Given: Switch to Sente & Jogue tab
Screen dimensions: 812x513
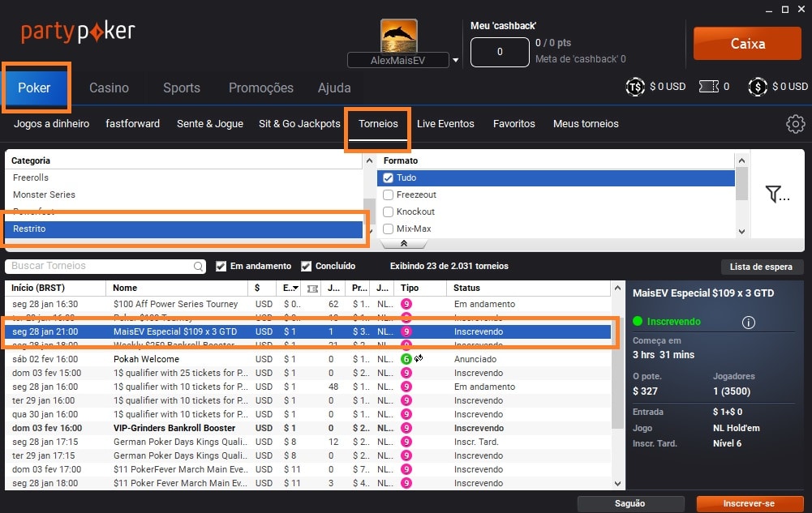Looking at the screenshot, I should tap(210, 124).
